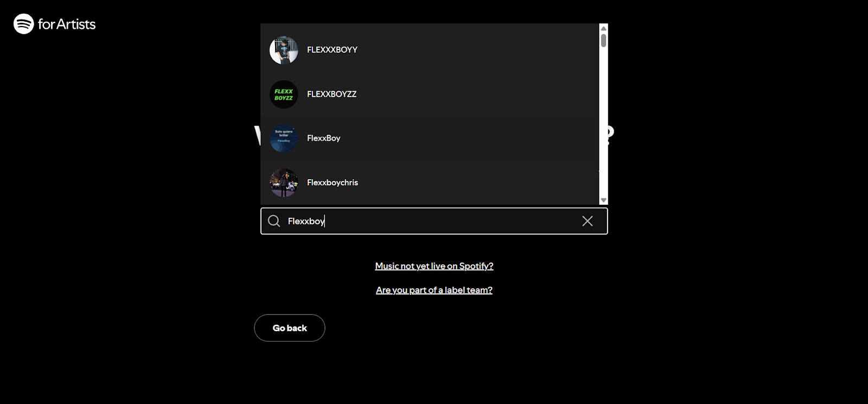Select FLEXXXBOYY artist avatar

(284, 50)
